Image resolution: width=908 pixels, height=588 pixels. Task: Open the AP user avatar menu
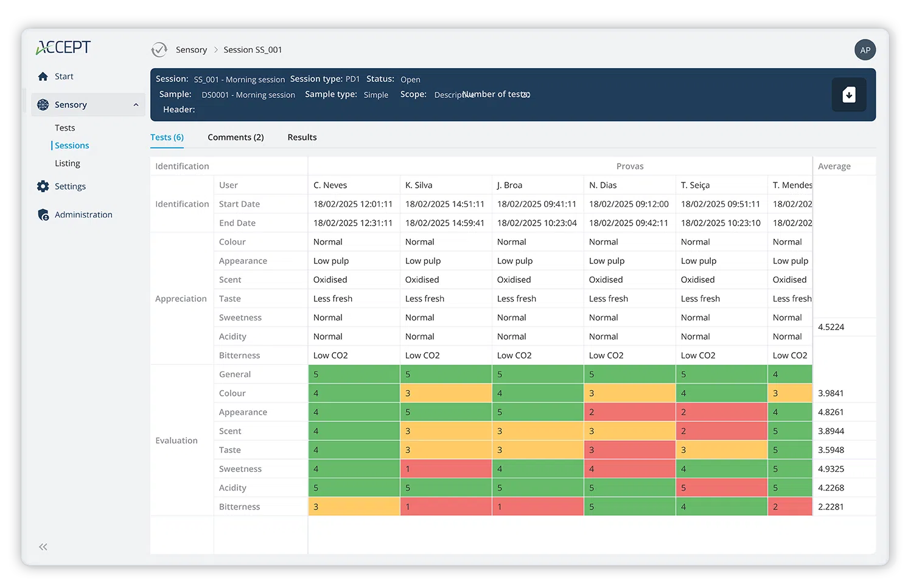tap(865, 50)
